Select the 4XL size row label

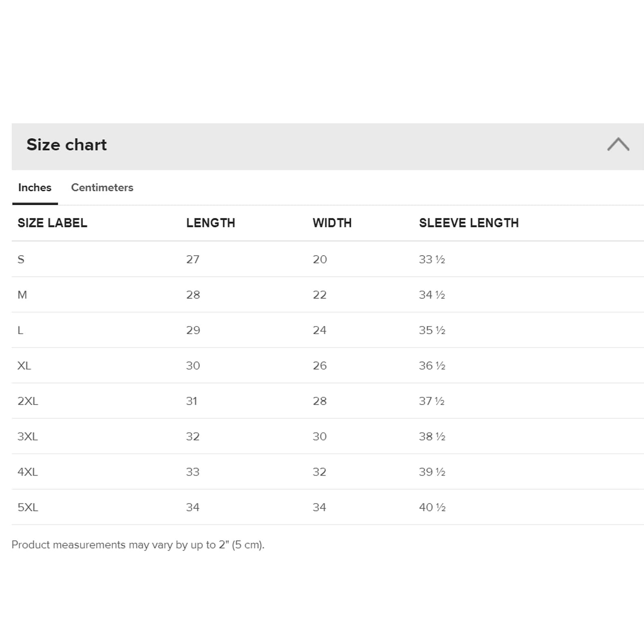click(x=28, y=472)
